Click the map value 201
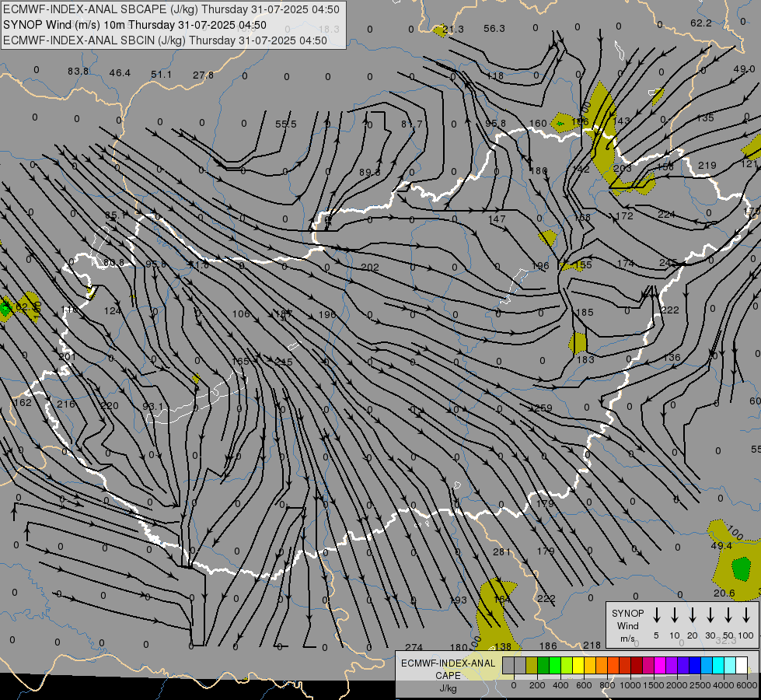The height and width of the screenshot is (700, 761). click(x=67, y=356)
